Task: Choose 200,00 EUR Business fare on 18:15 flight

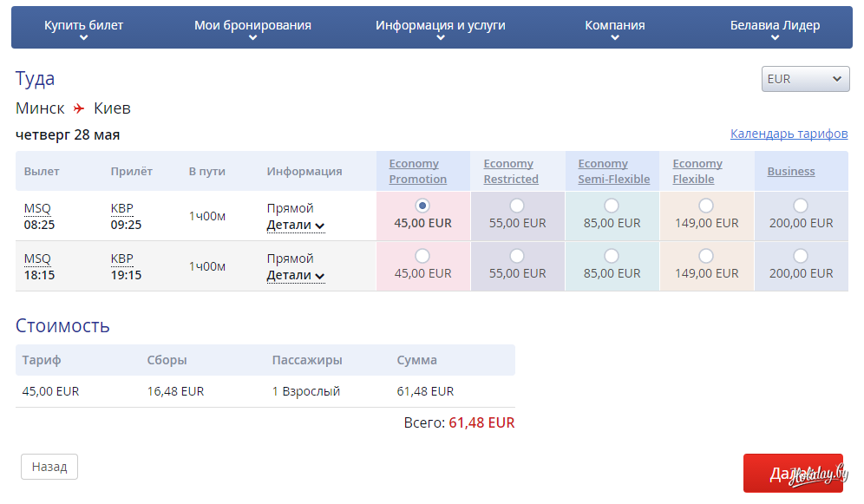Action: (801, 256)
